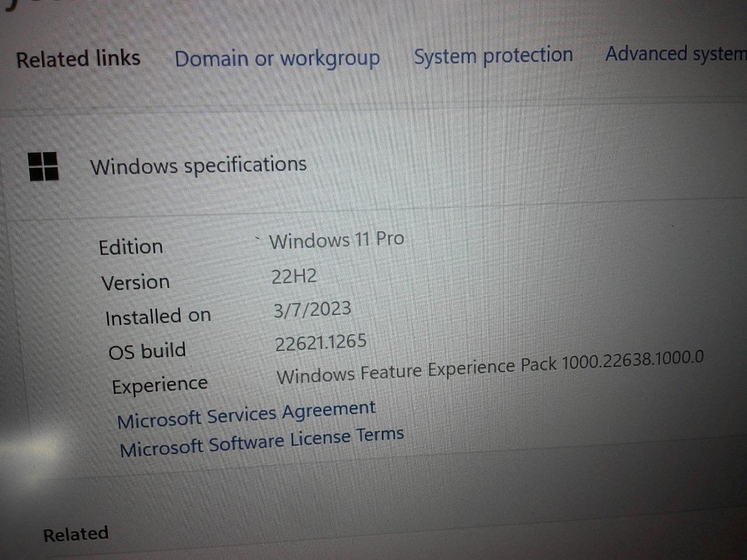Click the Related heading at the bottom
This screenshot has height=560, width=747.
(76, 534)
